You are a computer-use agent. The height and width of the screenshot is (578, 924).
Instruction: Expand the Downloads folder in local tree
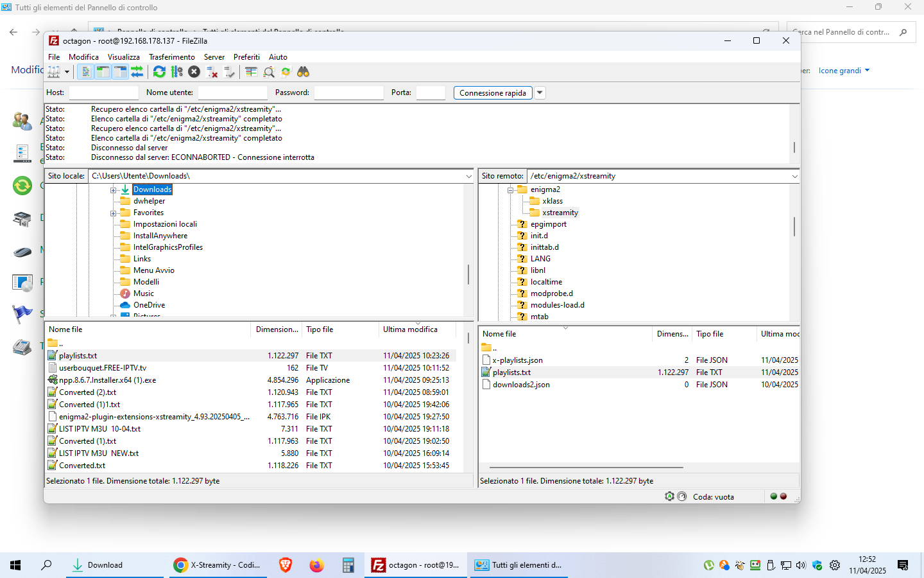point(113,190)
